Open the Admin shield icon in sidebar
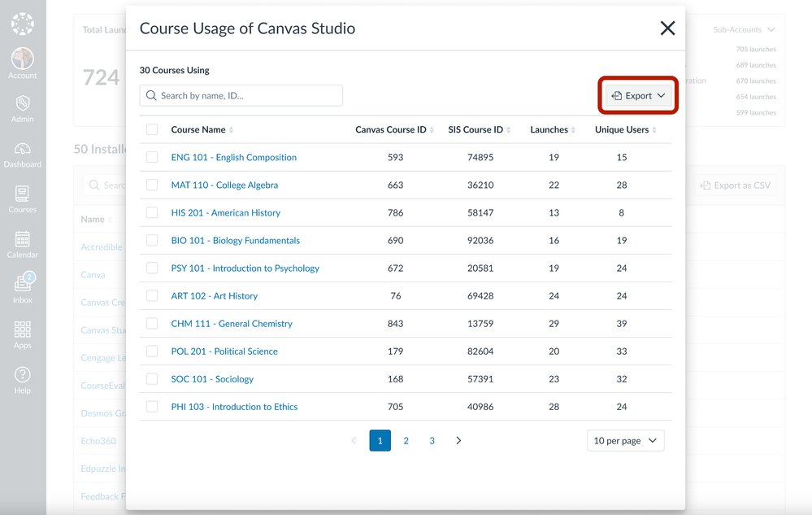 22,107
